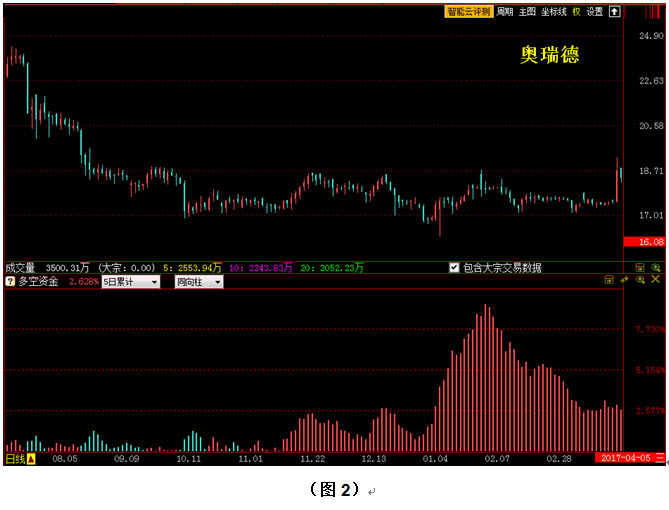Click the zoom icon in the 多空资金 row
The image size is (669, 510).
(641, 281)
